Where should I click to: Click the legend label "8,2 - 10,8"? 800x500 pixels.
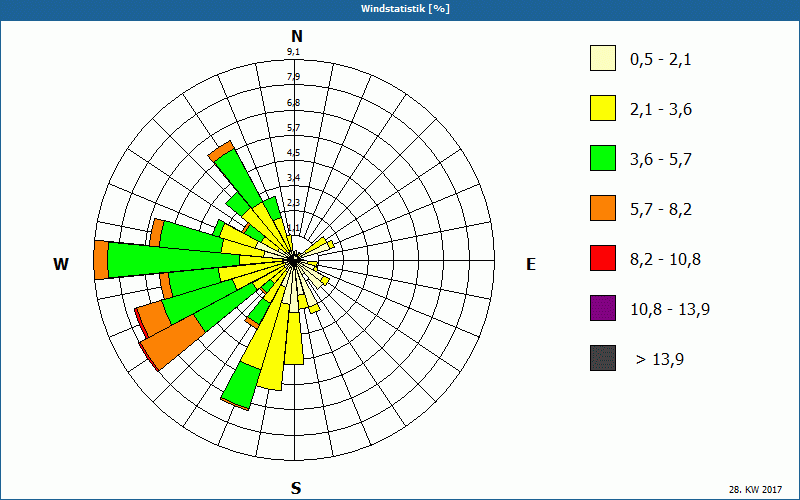point(665,260)
